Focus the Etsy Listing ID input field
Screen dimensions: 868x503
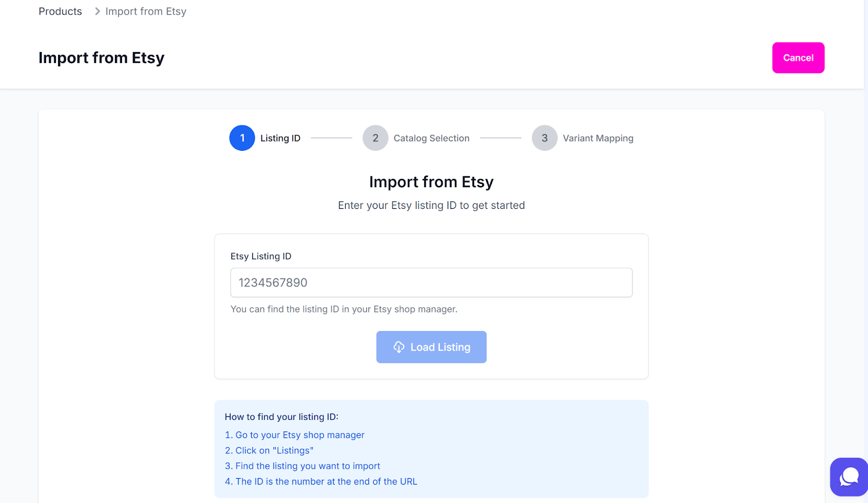point(431,283)
